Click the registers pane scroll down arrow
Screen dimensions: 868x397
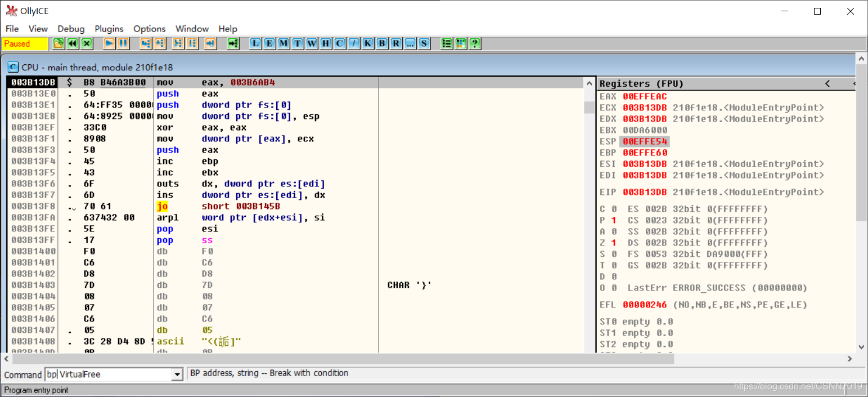pos(861,347)
